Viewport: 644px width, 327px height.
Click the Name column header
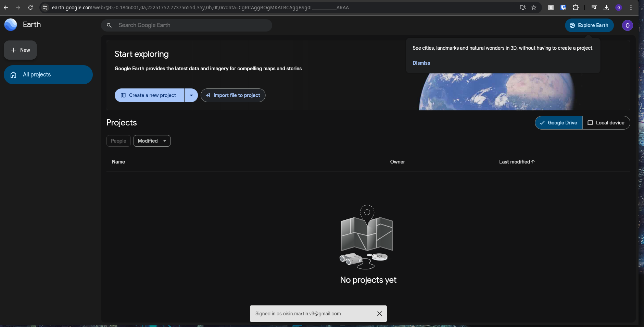click(x=118, y=162)
